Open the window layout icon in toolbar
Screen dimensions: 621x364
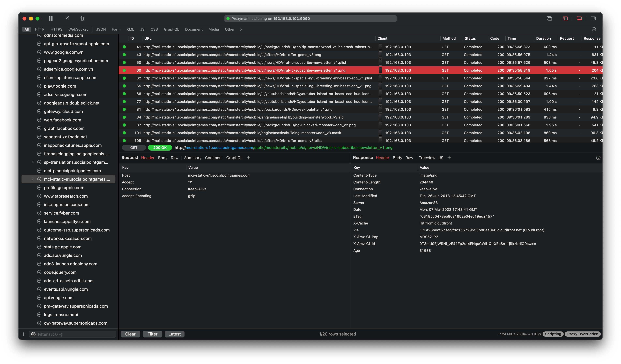(x=549, y=18)
